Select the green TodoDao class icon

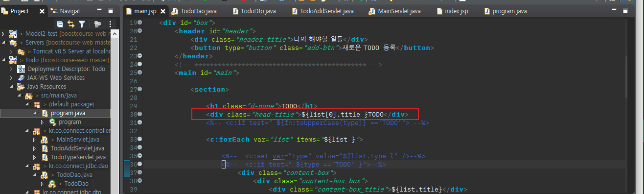[x=52, y=184]
